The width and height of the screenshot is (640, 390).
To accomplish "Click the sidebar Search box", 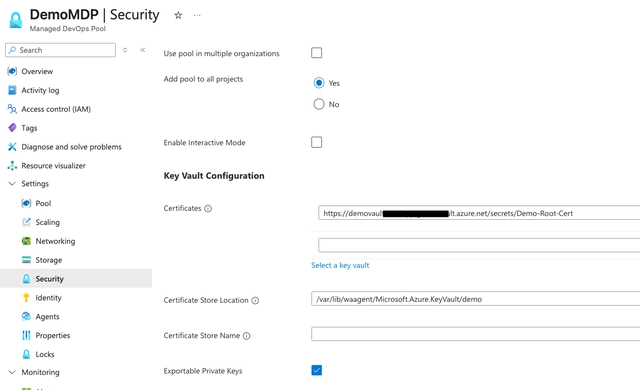I will click(60, 50).
